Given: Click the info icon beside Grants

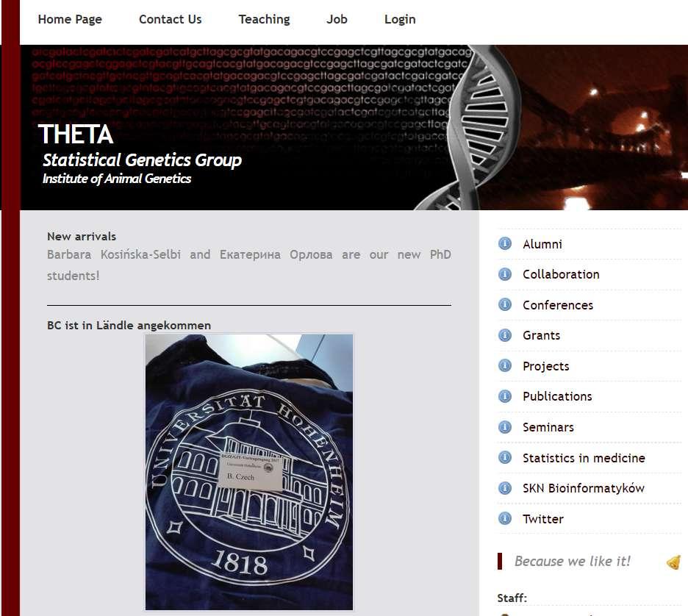Looking at the screenshot, I should pyautogui.click(x=505, y=335).
